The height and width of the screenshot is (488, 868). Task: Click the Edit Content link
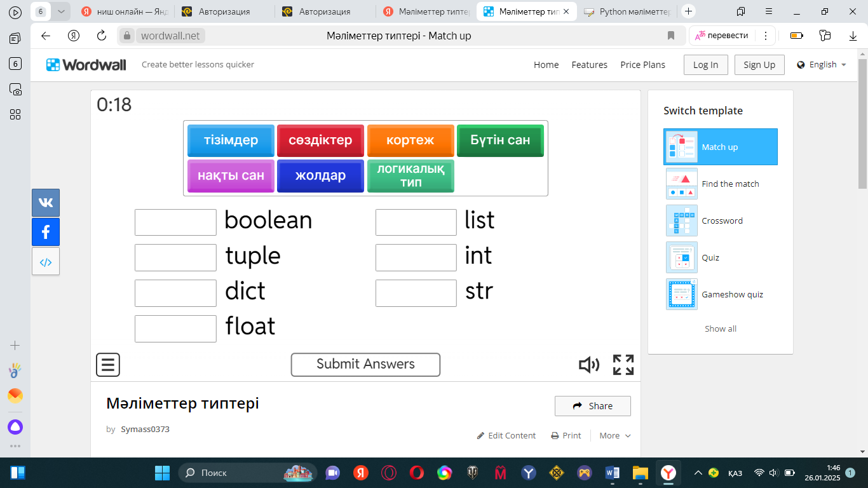506,436
